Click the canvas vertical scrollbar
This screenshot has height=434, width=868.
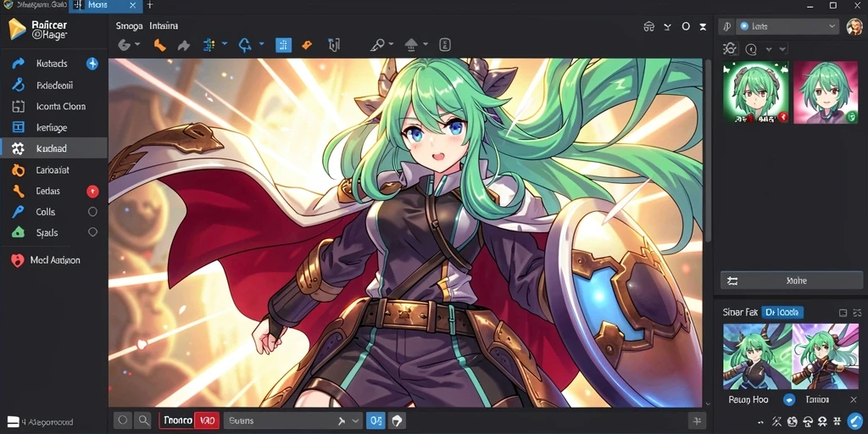coord(708,149)
